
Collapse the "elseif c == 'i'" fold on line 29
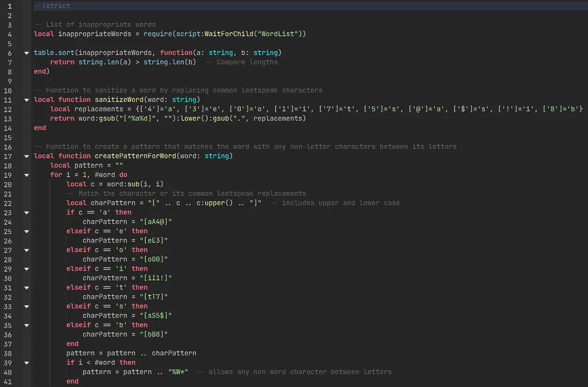(27, 269)
